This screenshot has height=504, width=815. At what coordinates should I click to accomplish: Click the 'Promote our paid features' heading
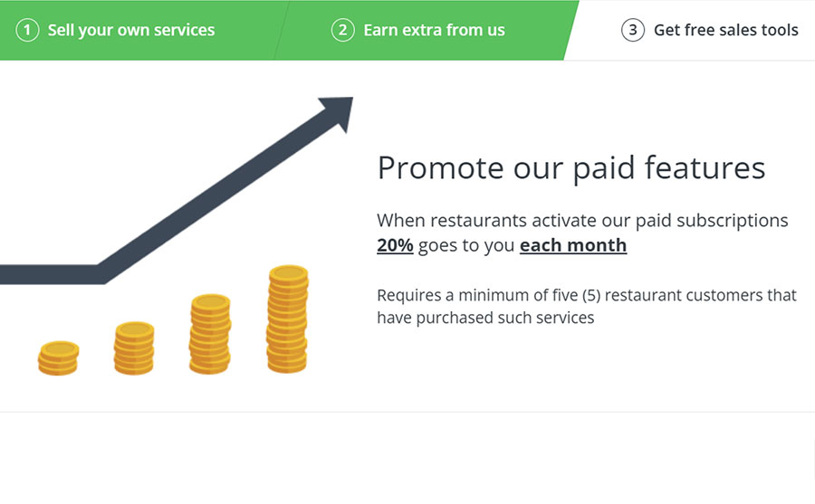click(x=570, y=167)
